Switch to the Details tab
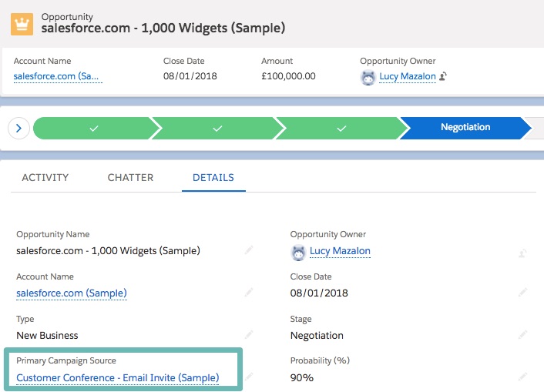Screen dimensions: 544x392 213,178
